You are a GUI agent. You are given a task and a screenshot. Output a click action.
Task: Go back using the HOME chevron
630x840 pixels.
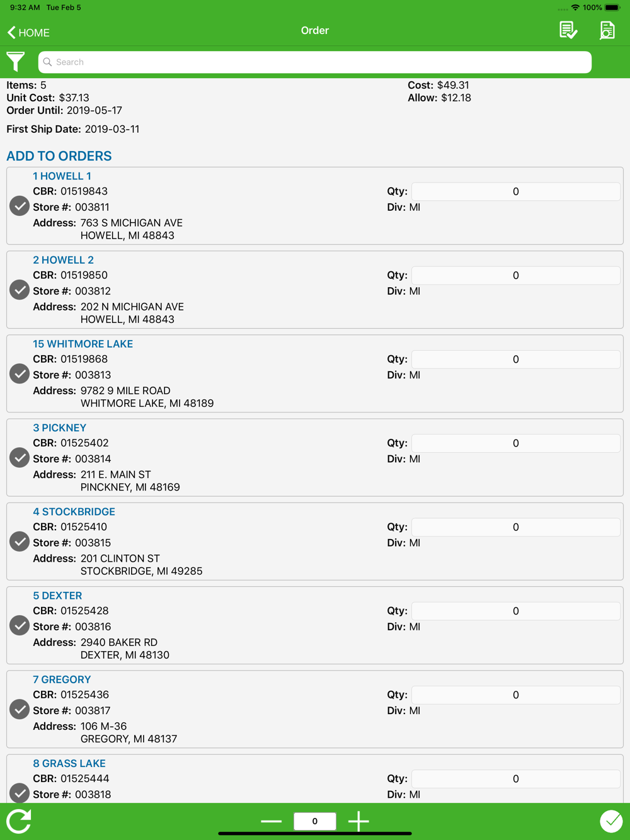tap(28, 32)
